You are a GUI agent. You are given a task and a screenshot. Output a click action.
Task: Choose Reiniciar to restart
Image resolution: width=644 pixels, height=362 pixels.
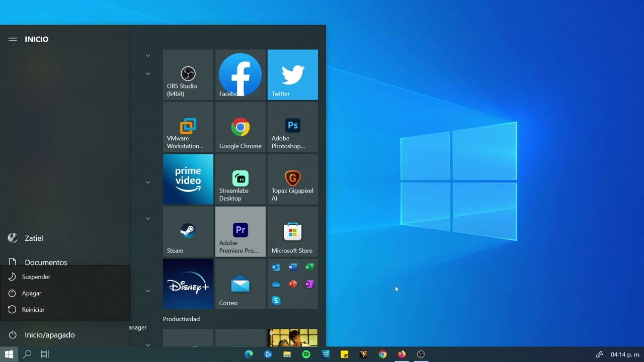65,310
